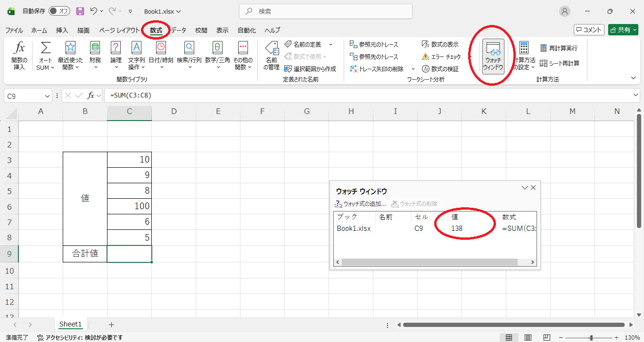
Task: Click the Comments (コメント) button
Action: click(x=589, y=30)
